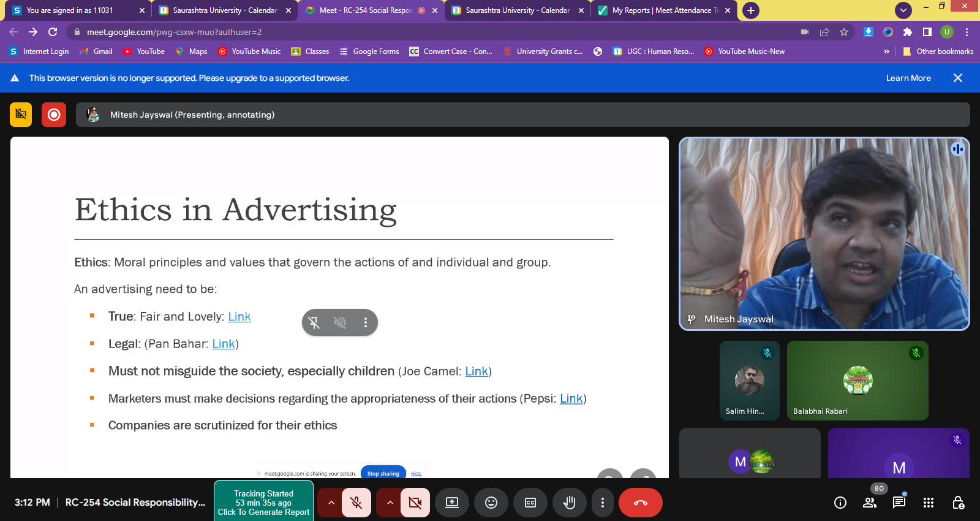Expand audio settings arrow beside microphone

click(331, 503)
